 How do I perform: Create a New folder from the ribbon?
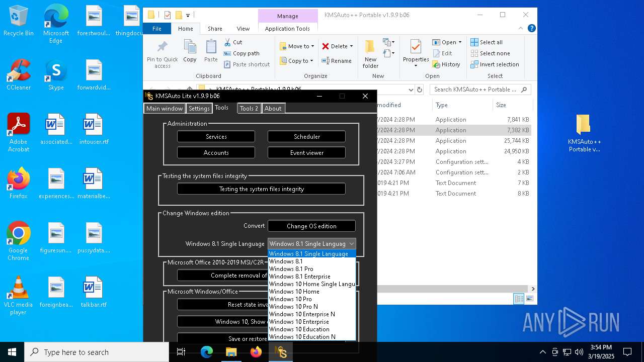(x=370, y=54)
